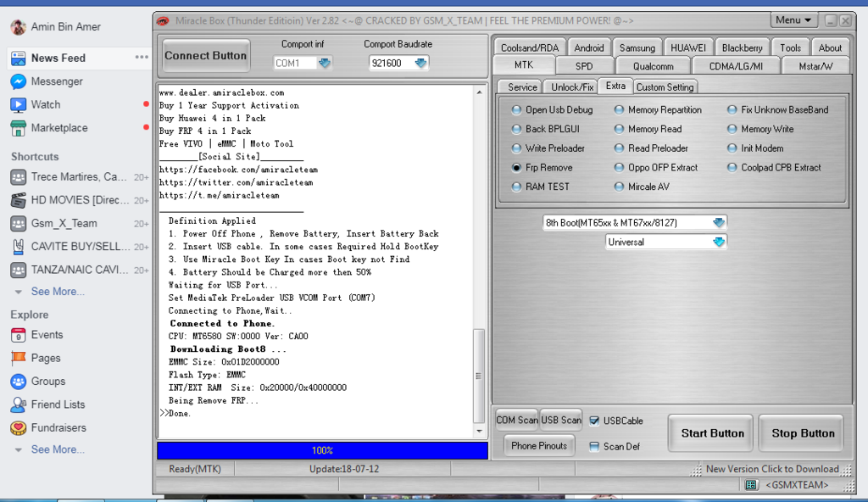Switch to the Unlock/Fix sub-tab
Image resolution: width=868 pixels, height=502 pixels.
tap(572, 87)
